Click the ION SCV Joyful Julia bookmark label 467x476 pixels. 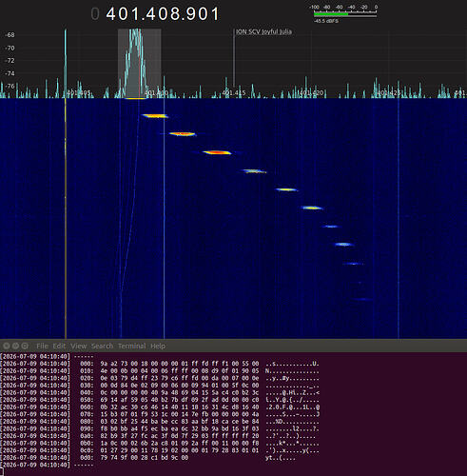(x=263, y=31)
